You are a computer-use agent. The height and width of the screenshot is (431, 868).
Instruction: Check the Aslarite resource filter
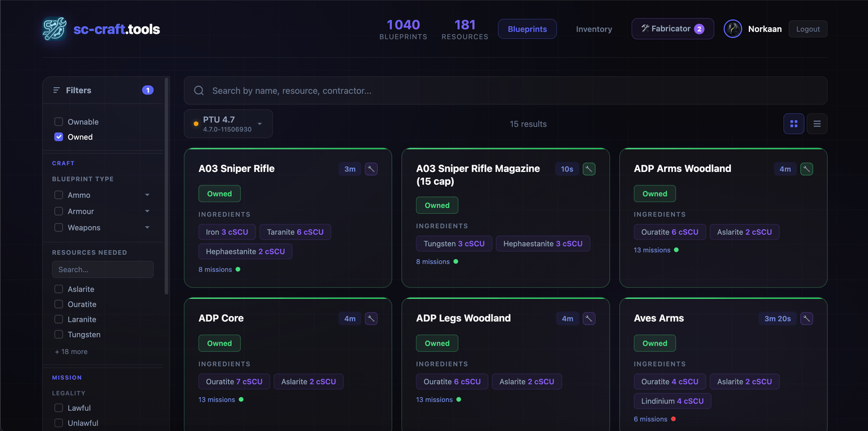click(59, 289)
